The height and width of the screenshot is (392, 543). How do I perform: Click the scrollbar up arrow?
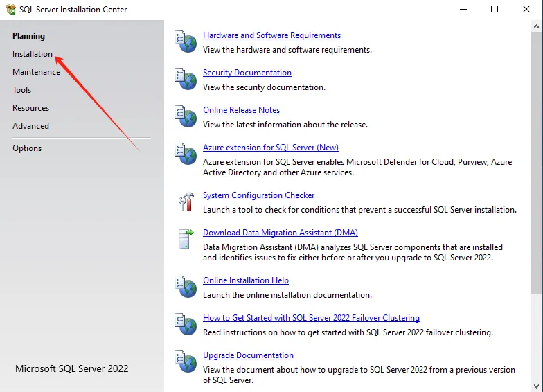pos(536,26)
